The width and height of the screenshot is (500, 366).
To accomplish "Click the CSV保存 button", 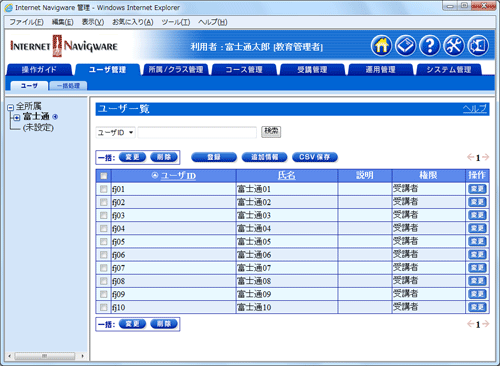I will click(315, 157).
